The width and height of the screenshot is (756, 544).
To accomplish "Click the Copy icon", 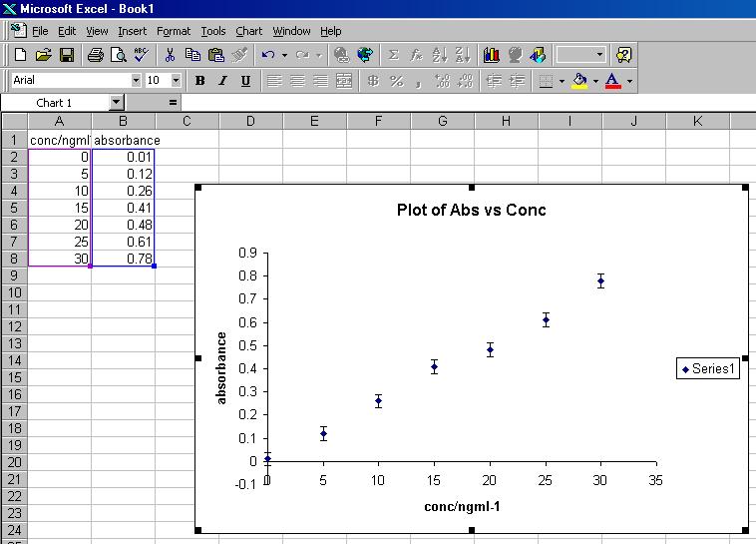I will (x=192, y=55).
